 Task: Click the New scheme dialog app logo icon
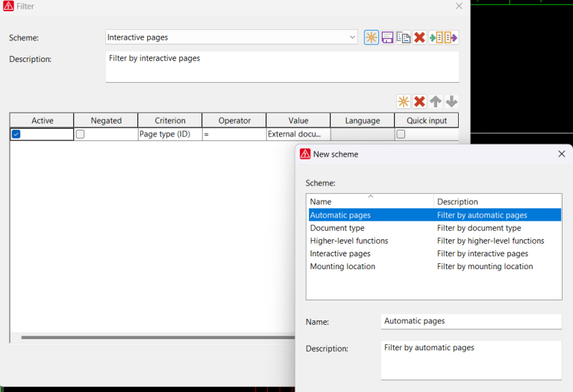pyautogui.click(x=305, y=154)
